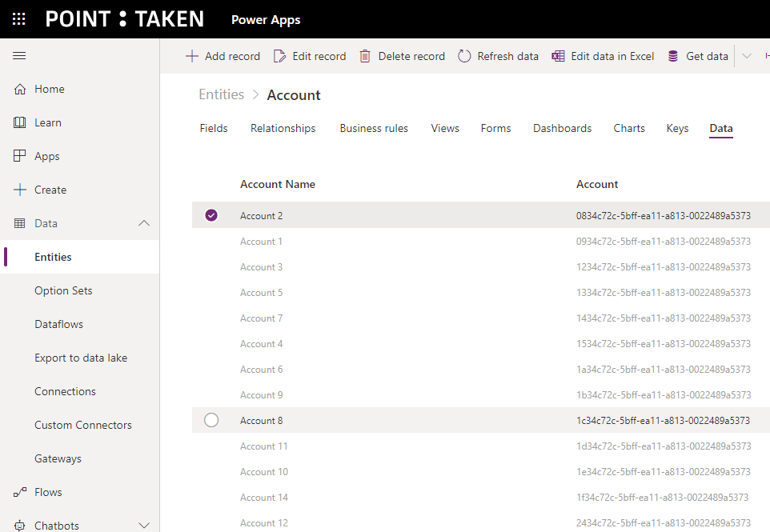Go to Entities breadcrumb link
The width and height of the screenshot is (770, 532).
pyautogui.click(x=221, y=94)
